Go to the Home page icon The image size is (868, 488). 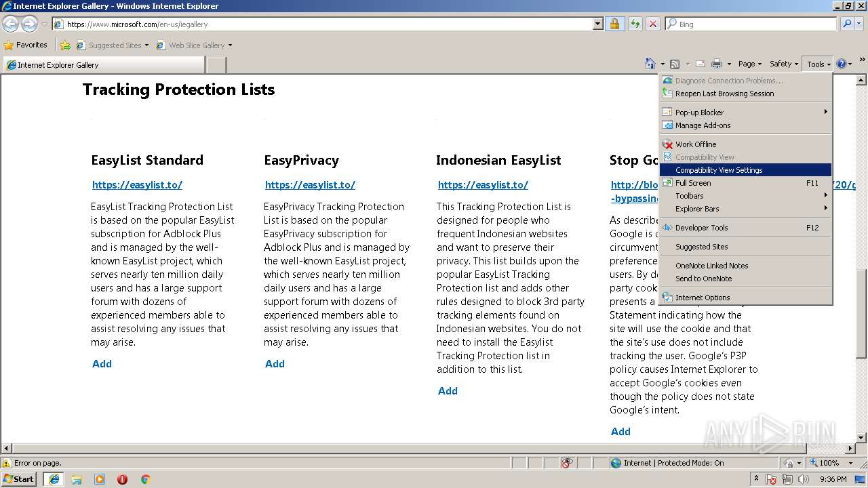point(650,64)
